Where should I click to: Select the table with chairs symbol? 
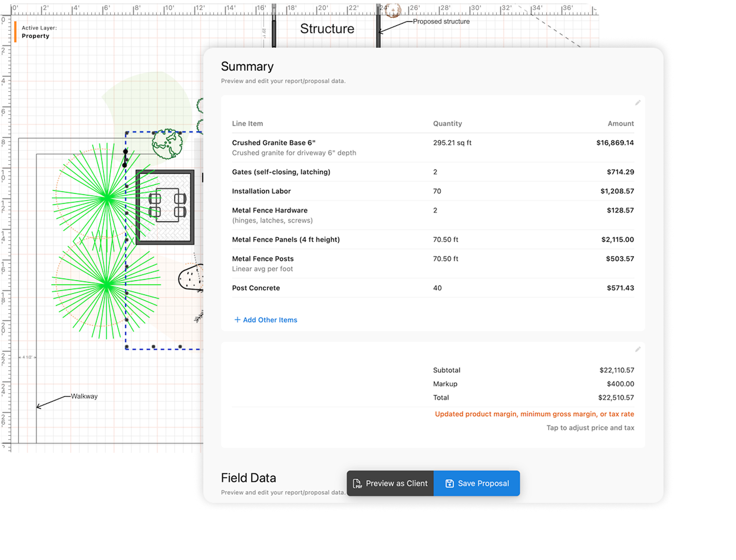tap(167, 205)
